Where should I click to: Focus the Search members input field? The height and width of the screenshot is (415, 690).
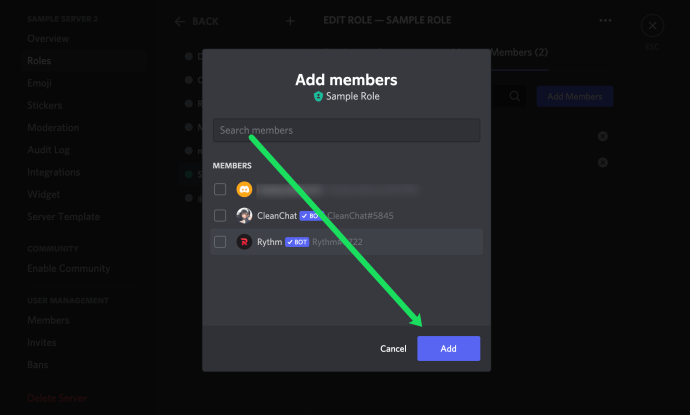tap(346, 130)
